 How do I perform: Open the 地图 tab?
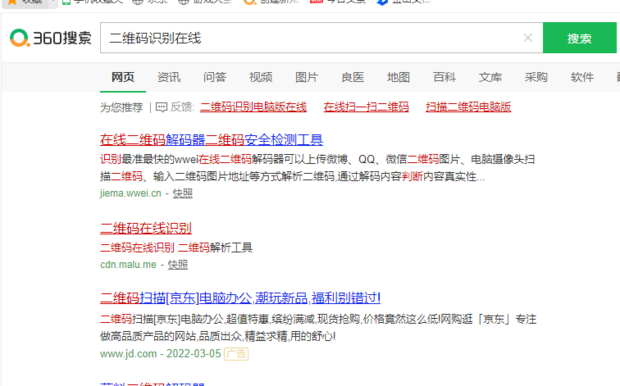[399, 77]
